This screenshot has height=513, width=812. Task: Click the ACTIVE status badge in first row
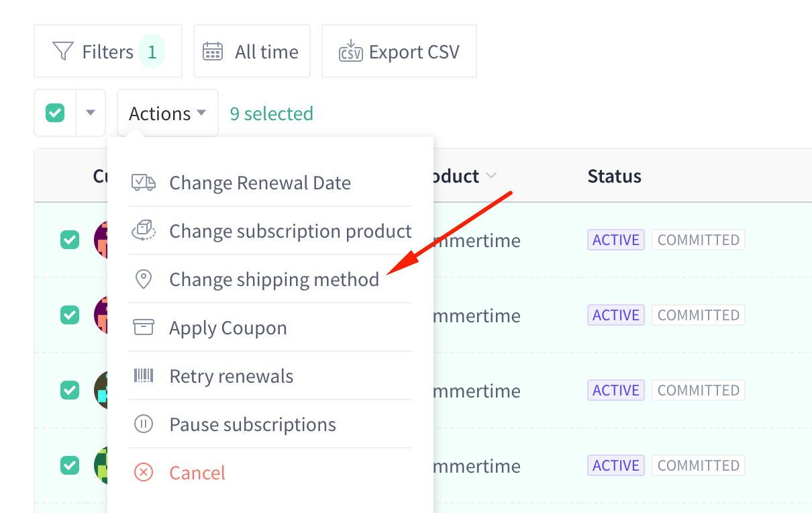616,240
